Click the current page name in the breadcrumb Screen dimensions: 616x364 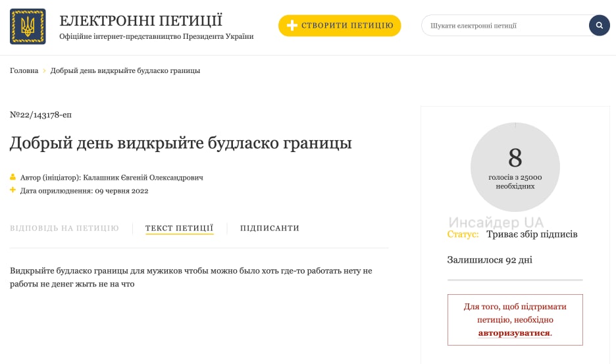(125, 71)
